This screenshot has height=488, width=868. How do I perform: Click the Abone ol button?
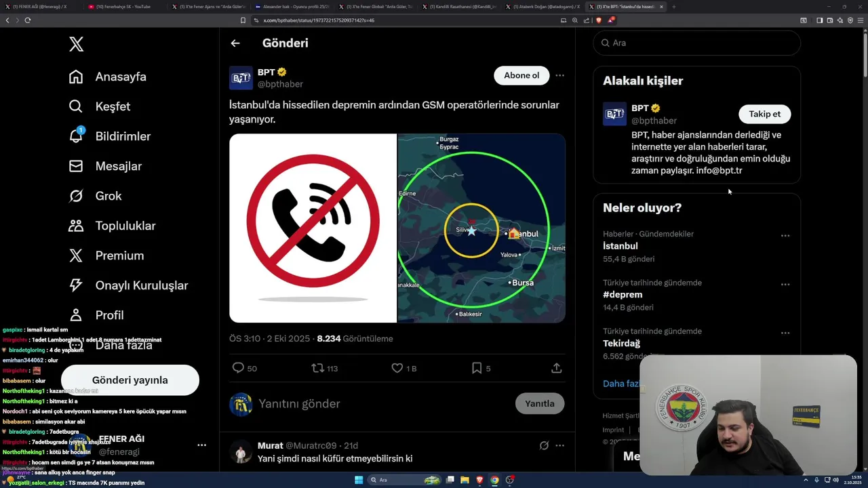pyautogui.click(x=521, y=75)
